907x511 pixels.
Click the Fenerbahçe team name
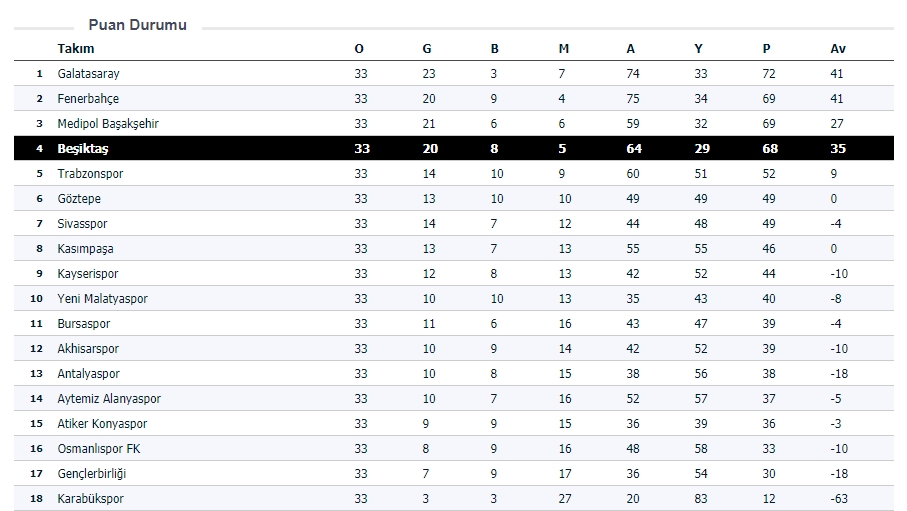[x=88, y=98]
